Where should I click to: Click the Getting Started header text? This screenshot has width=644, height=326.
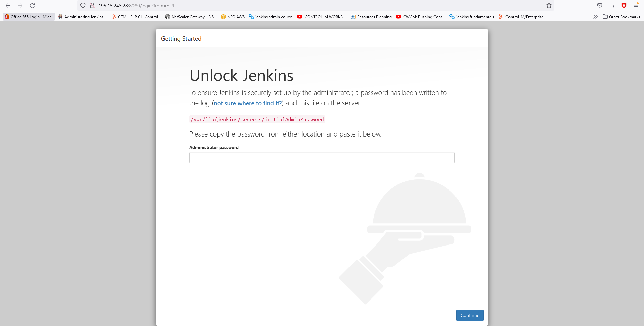coord(181,39)
